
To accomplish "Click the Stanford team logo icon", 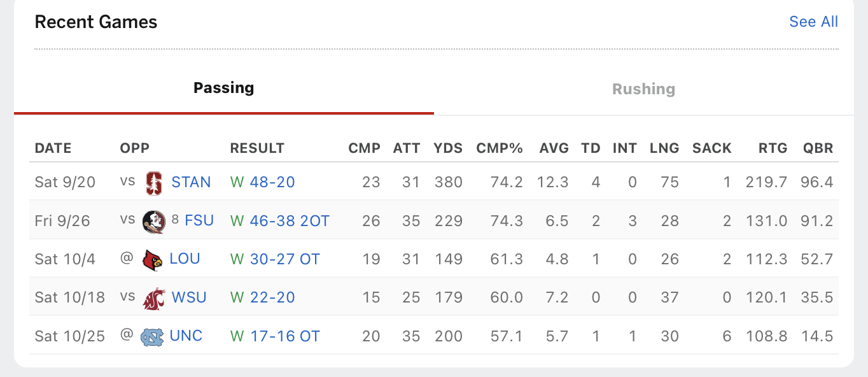I will pos(153,183).
